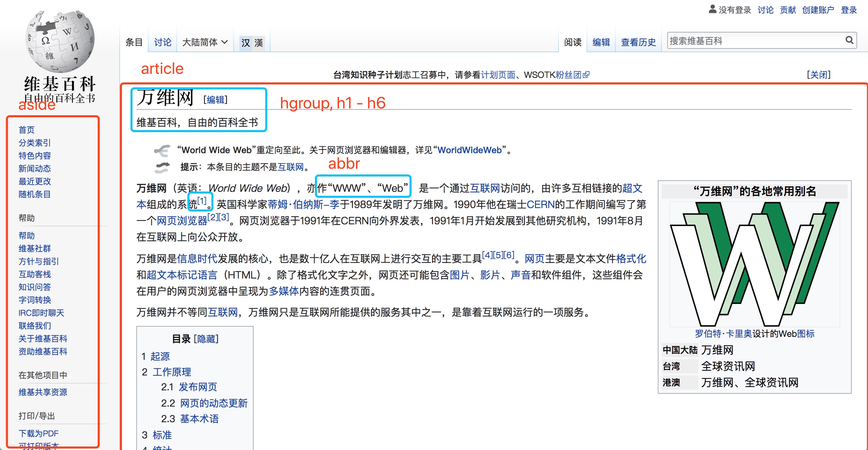Open the 格式化 link
Viewport: 868px width, 450px height.
[631, 259]
